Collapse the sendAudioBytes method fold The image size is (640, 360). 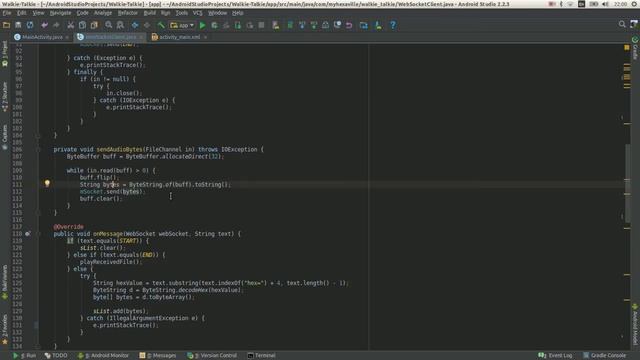(38, 149)
